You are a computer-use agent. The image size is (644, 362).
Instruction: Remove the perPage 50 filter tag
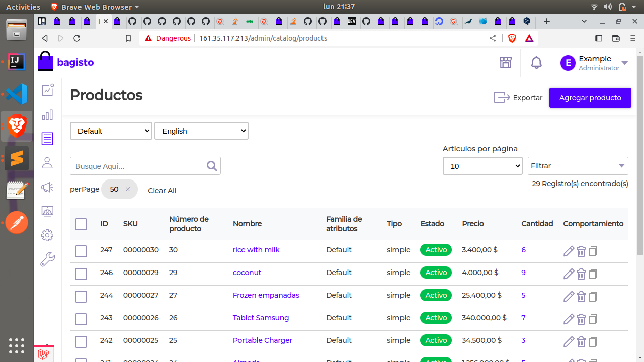128,189
